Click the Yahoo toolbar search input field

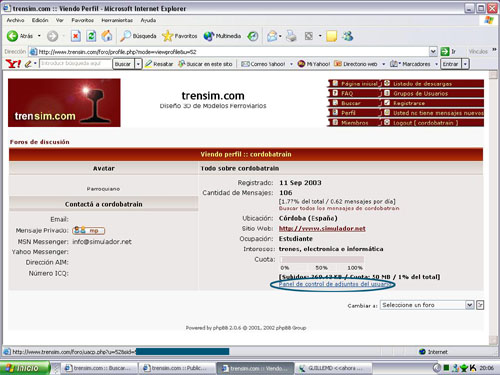point(75,63)
